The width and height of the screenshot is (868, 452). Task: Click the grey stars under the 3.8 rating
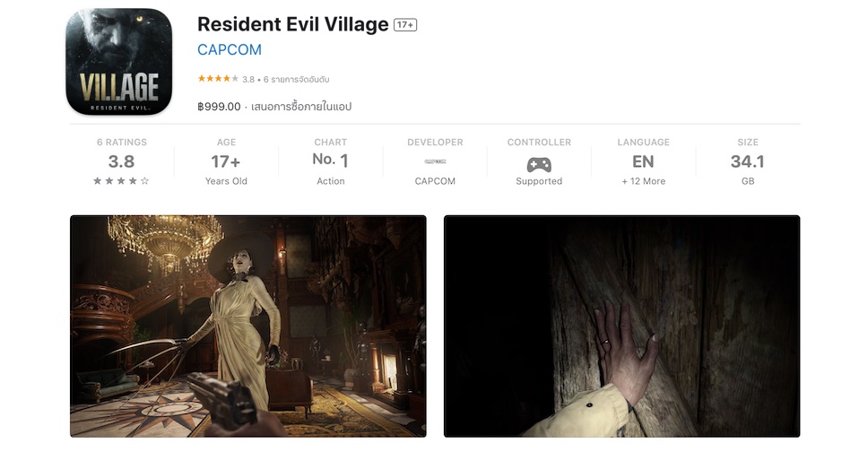(x=121, y=180)
